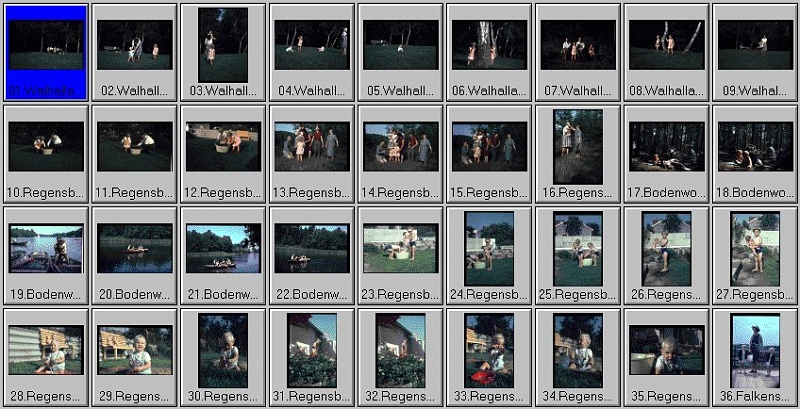Choose thumbnail 10.Regensb image
The image size is (800, 409).
(46, 146)
